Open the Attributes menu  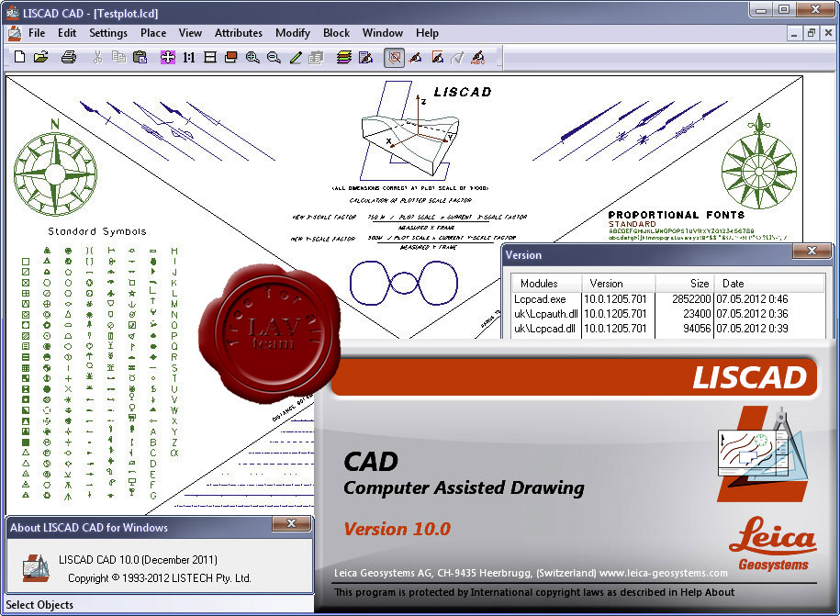[x=239, y=33]
